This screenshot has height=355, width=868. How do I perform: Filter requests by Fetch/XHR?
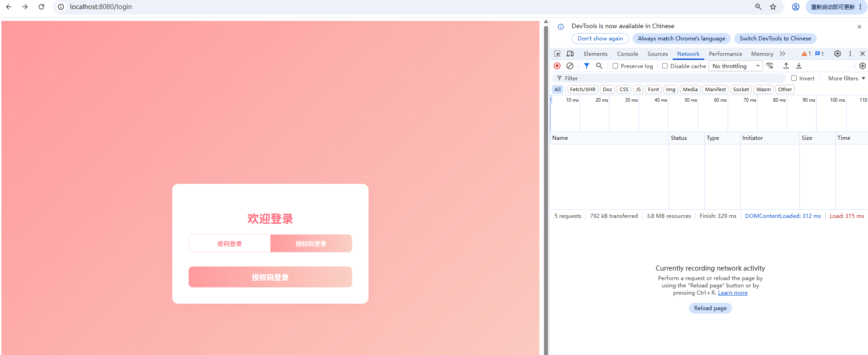coord(583,89)
